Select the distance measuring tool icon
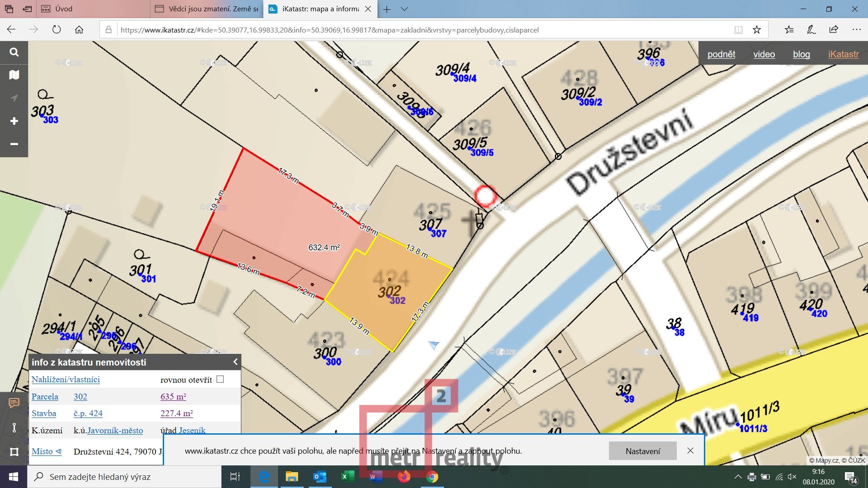The width and height of the screenshot is (868, 488). (14, 427)
